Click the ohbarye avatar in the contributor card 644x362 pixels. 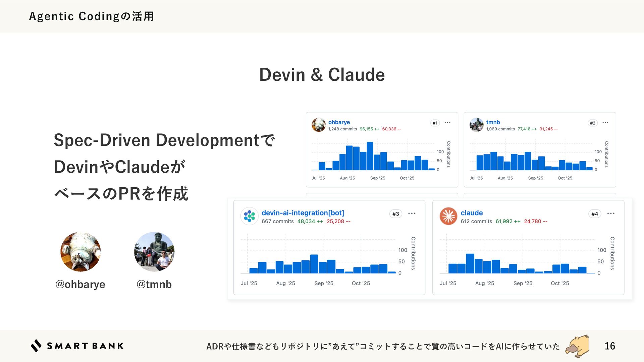click(x=318, y=125)
